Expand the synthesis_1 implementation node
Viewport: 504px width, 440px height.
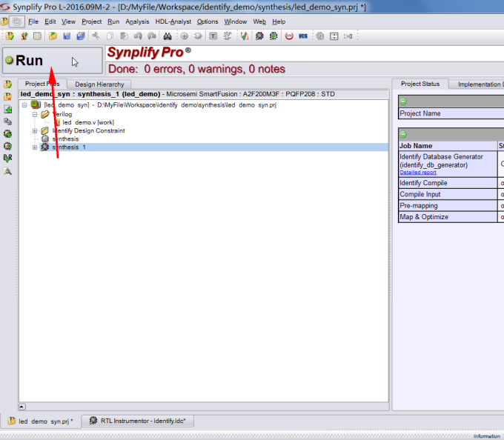click(x=35, y=147)
